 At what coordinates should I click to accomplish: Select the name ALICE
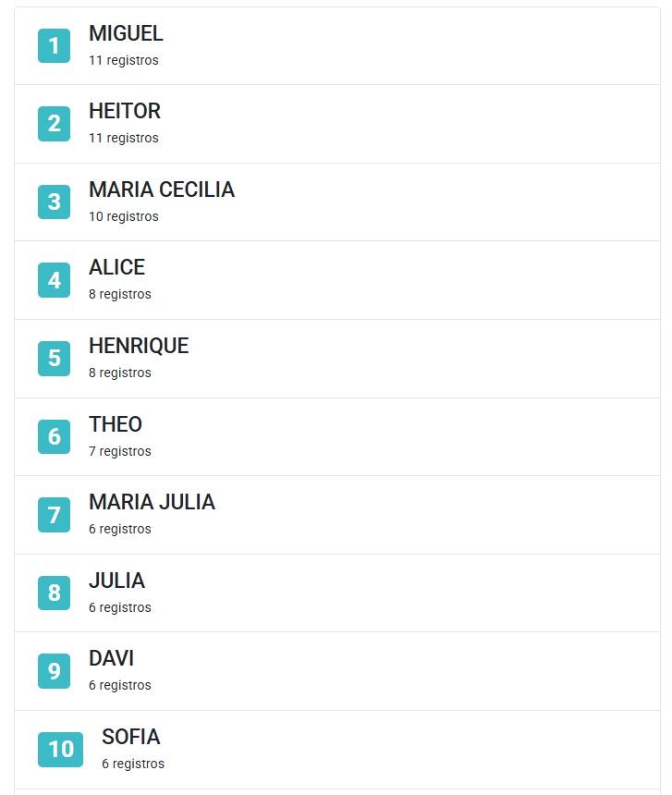point(116,267)
